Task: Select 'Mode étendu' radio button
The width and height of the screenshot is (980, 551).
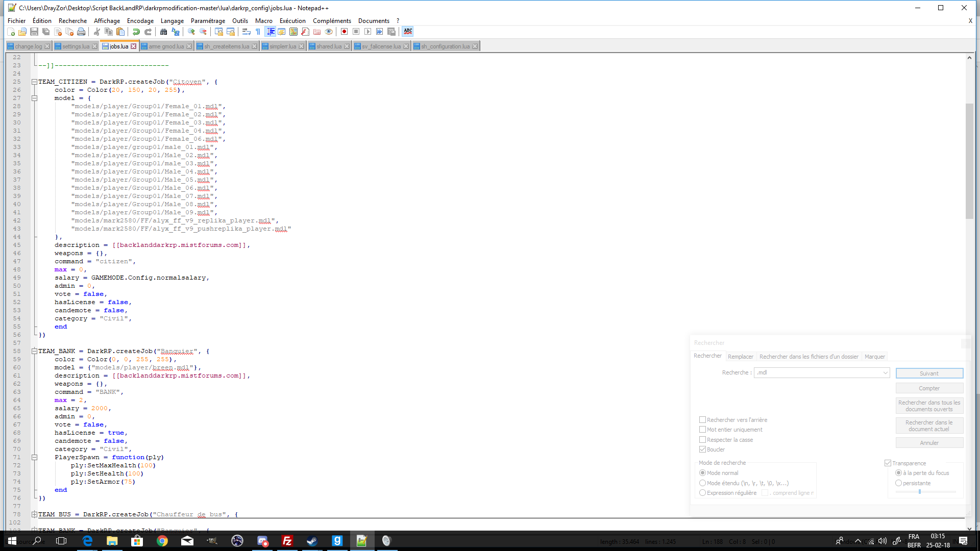Action: [702, 483]
